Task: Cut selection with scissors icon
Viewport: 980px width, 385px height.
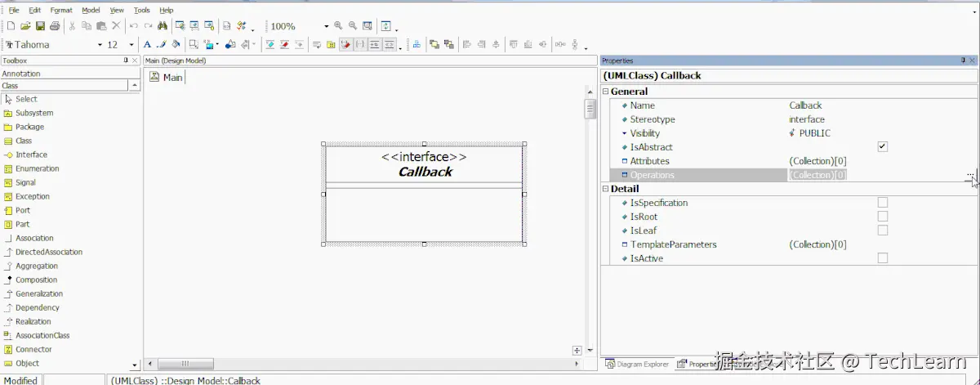Action: click(72, 26)
